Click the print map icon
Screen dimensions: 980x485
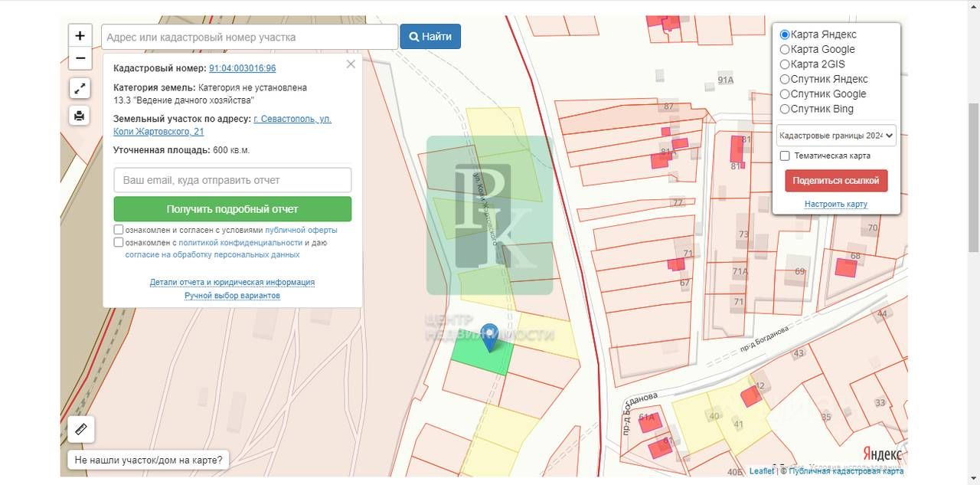80,116
